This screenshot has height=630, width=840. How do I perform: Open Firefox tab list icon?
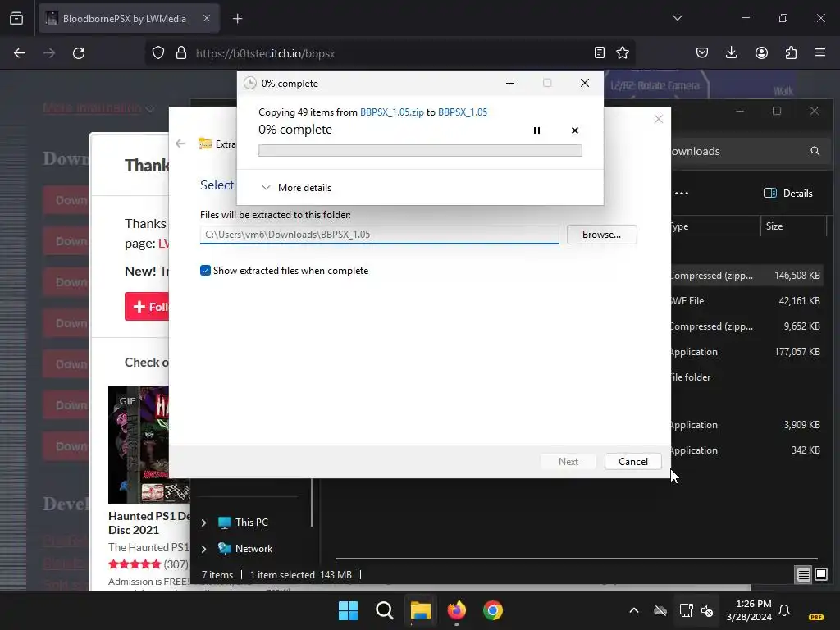pos(16,18)
